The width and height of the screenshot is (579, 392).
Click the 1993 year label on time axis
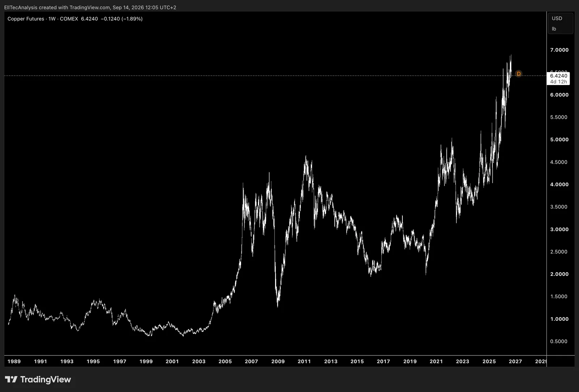pyautogui.click(x=67, y=361)
